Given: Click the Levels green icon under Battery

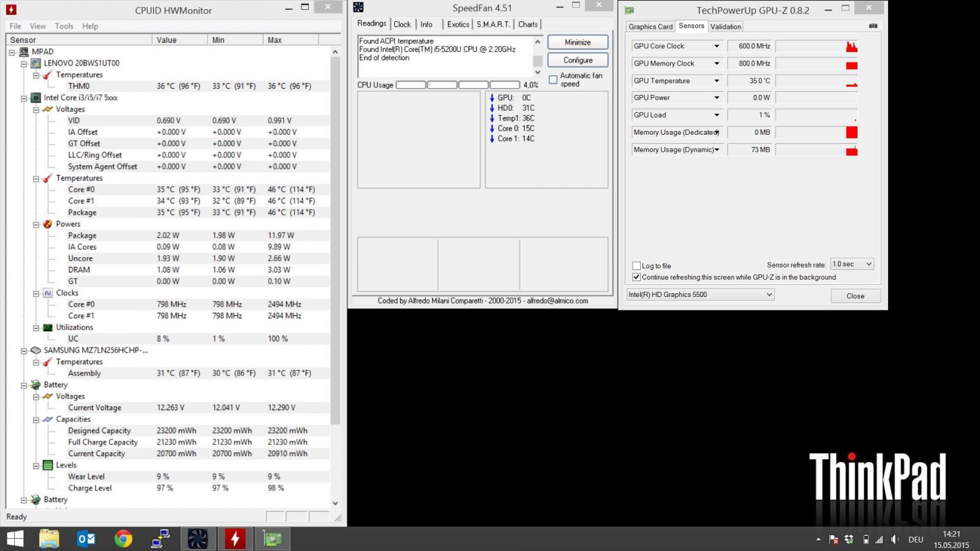Looking at the screenshot, I should [48, 465].
